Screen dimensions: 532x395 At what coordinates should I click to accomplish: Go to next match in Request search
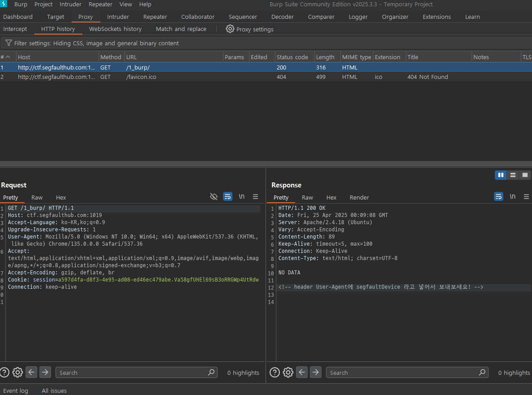45,372
